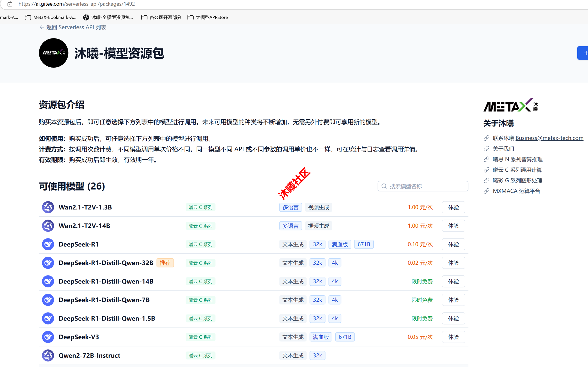This screenshot has width=588, height=367.
Task: Click 限时免费 price on Qwen-14B row
Action: [x=422, y=281]
